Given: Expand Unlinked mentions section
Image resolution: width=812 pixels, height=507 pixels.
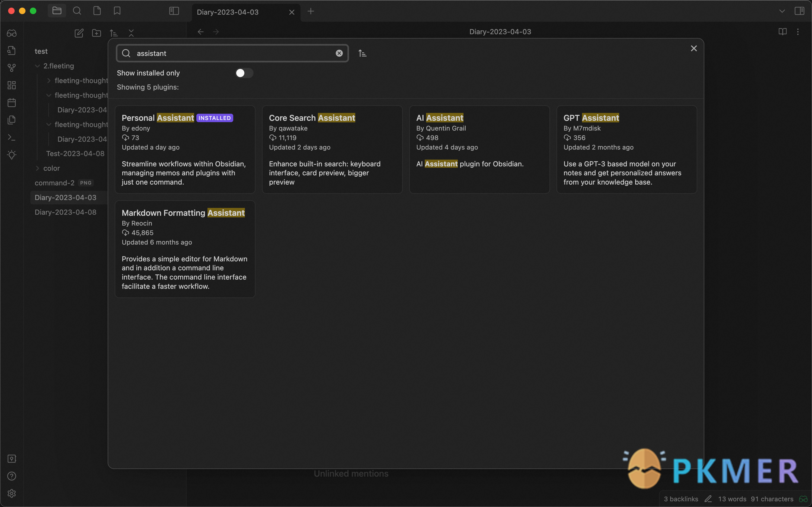Looking at the screenshot, I should click(x=351, y=473).
